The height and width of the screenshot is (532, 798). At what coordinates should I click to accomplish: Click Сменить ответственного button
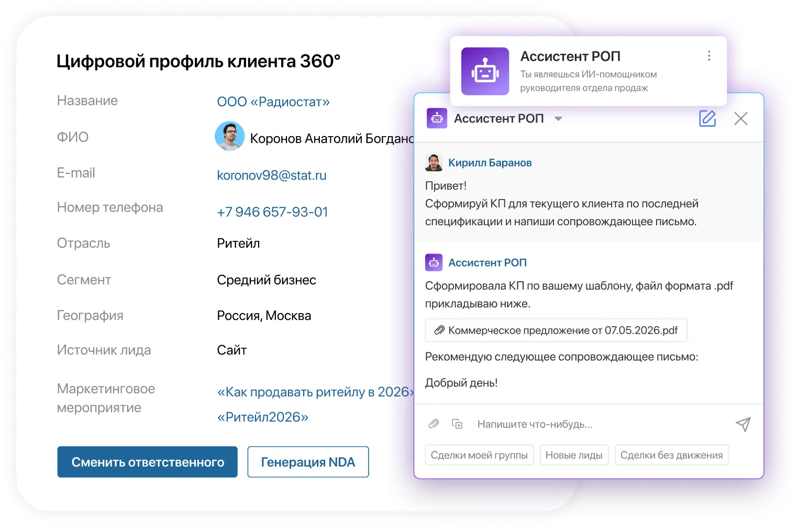[x=148, y=462]
